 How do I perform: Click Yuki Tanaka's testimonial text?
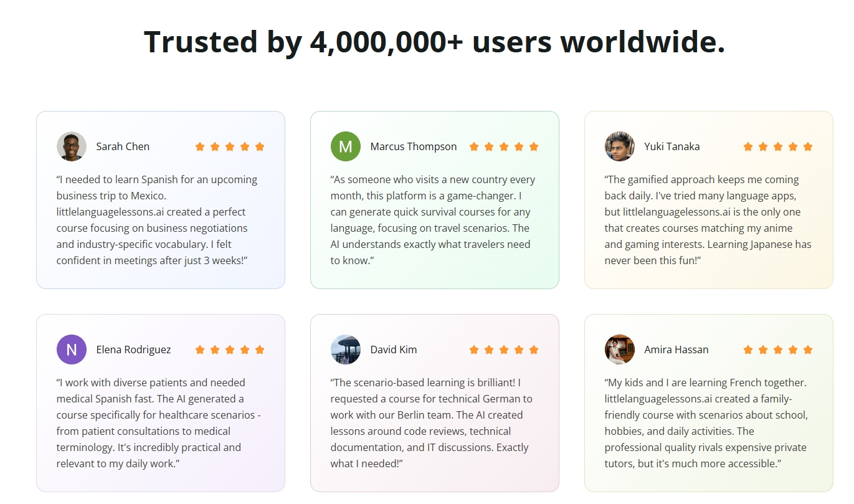tap(708, 220)
